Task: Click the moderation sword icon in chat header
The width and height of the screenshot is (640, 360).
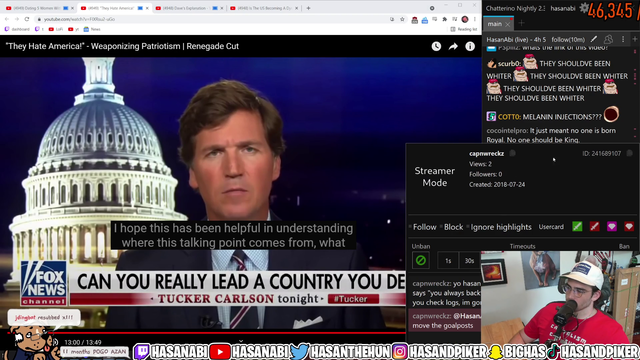Action: [x=594, y=39]
